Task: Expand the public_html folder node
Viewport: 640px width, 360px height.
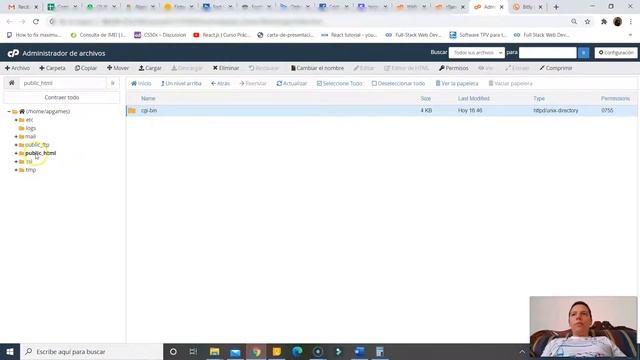Action: click(x=16, y=153)
